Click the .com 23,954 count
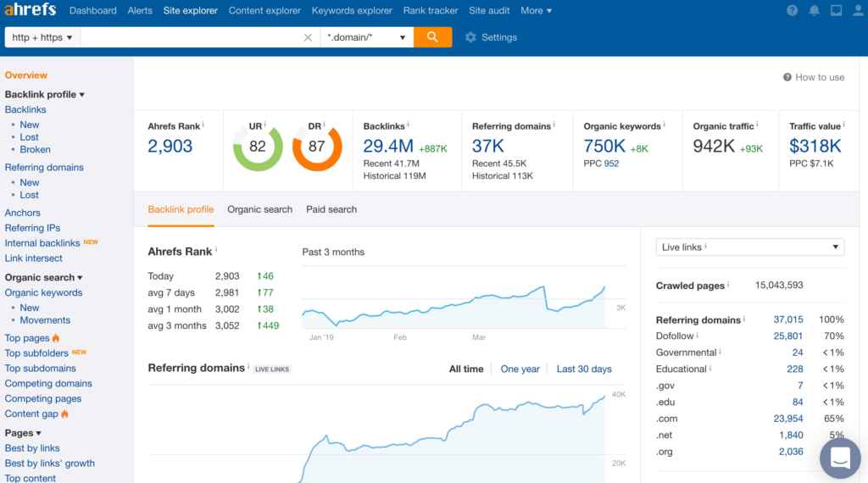 [x=787, y=419]
